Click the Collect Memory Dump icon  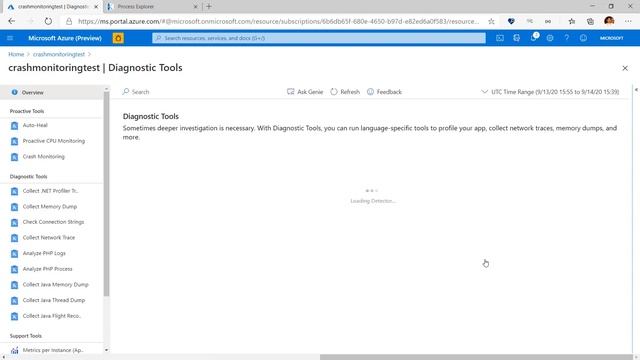14,207
